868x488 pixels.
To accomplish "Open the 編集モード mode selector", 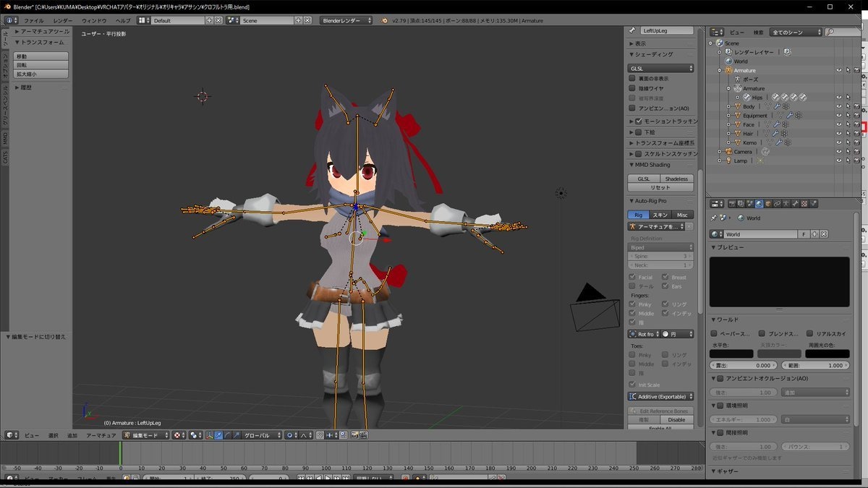I will 145,435.
